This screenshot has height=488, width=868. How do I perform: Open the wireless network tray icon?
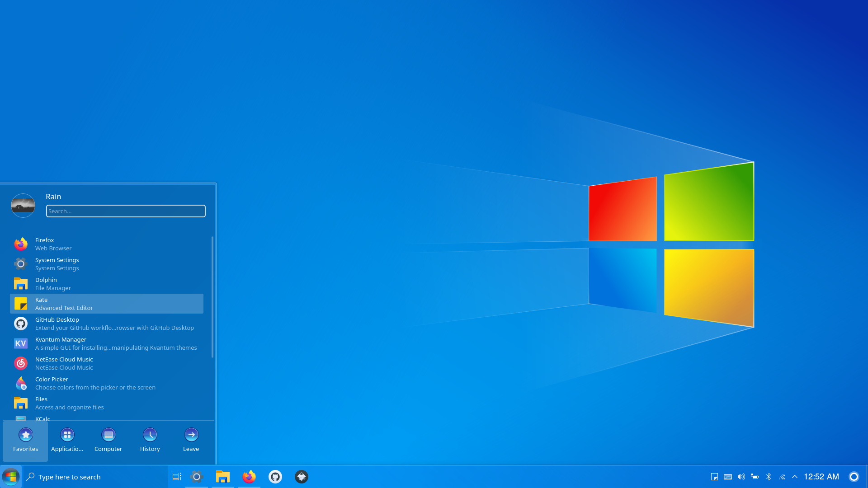(782, 477)
